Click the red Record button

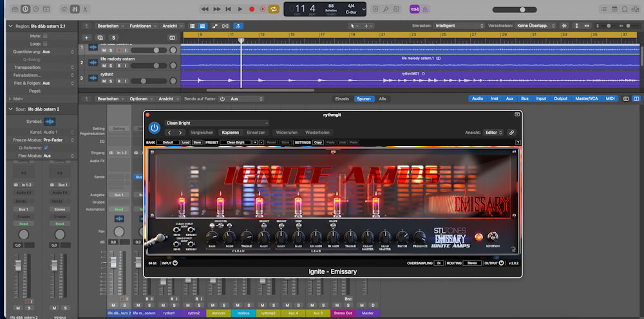tap(252, 9)
